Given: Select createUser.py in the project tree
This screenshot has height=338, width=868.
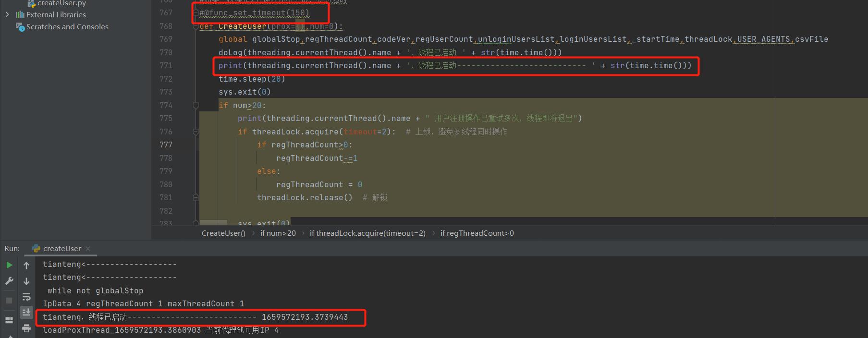Looking at the screenshot, I should 61,3.
